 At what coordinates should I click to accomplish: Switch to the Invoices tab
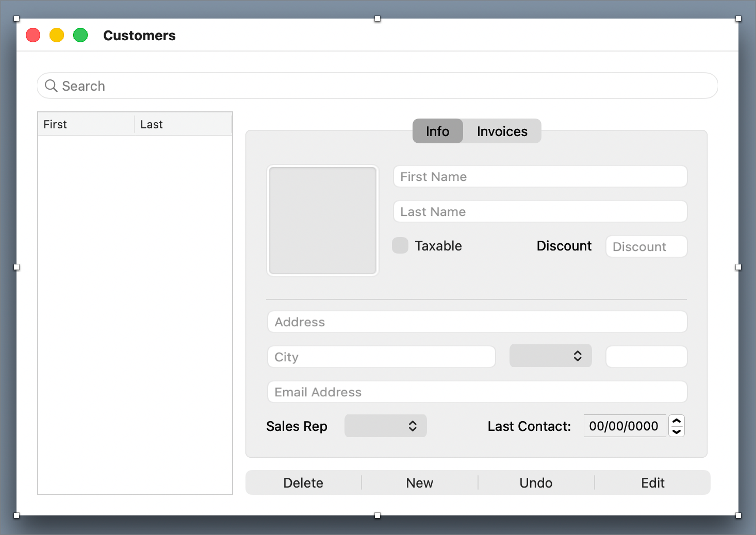502,131
